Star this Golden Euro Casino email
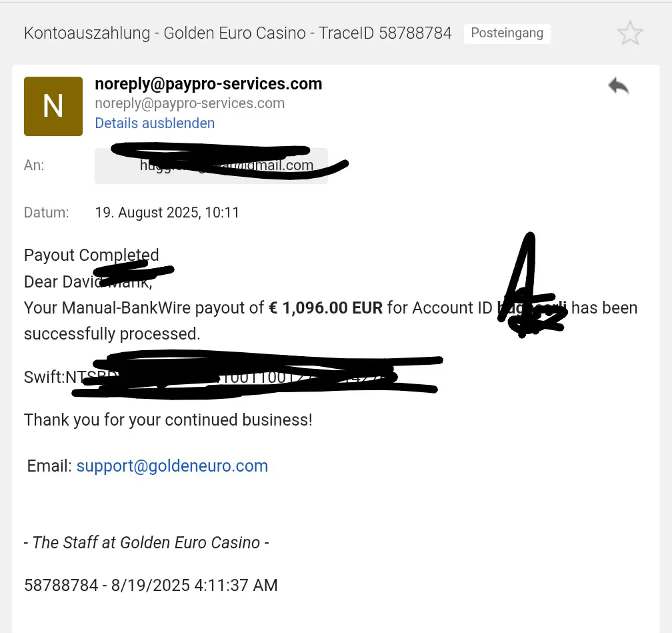Screen dimensions: 672x633 [x=630, y=33]
